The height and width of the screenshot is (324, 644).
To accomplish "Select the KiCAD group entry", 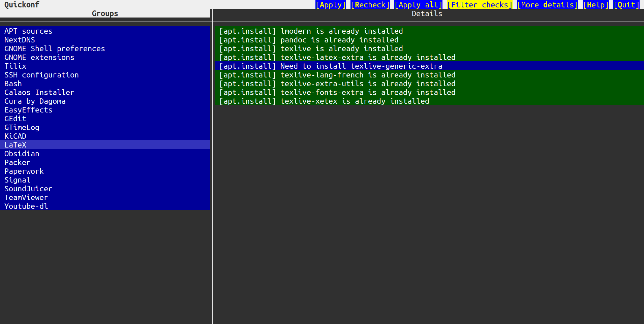I will coord(15,136).
